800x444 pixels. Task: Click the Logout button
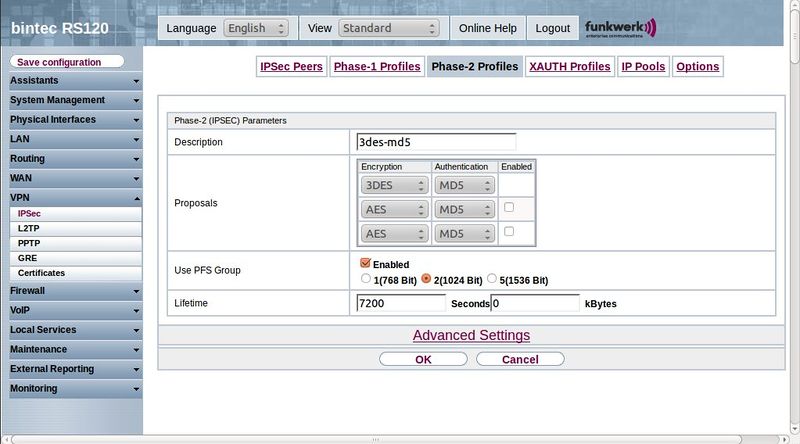553,28
